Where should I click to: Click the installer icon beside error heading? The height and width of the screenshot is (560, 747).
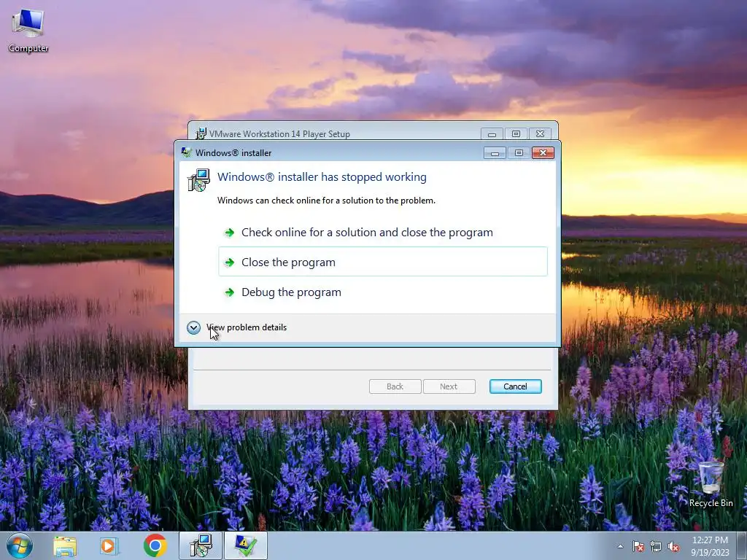pyautogui.click(x=198, y=180)
